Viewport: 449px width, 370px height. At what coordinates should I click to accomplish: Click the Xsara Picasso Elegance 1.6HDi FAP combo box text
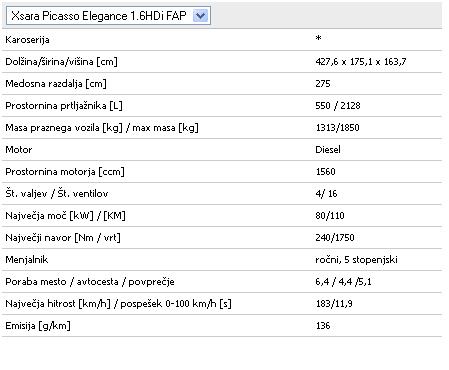point(99,16)
